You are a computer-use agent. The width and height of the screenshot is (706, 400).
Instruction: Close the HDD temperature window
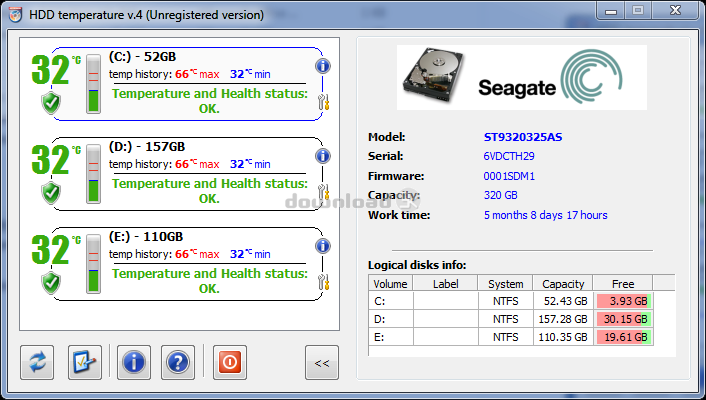tap(675, 11)
